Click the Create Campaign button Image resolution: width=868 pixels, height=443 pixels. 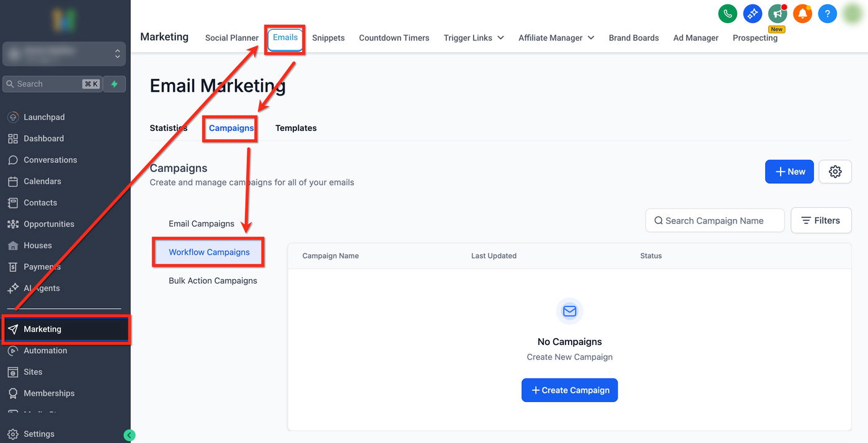coord(569,390)
